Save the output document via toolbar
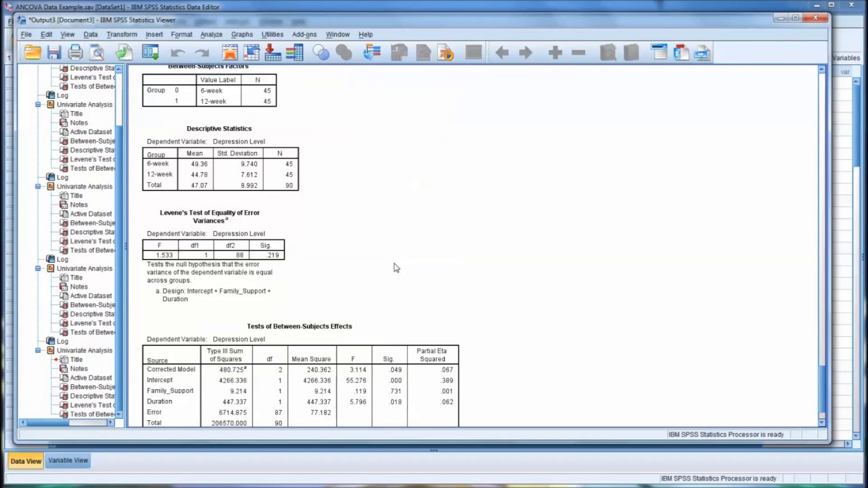 (54, 53)
